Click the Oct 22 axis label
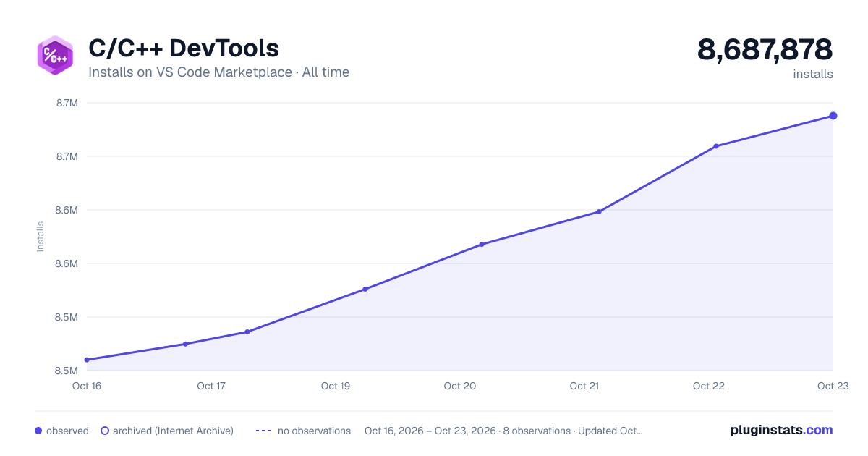 [x=709, y=386]
